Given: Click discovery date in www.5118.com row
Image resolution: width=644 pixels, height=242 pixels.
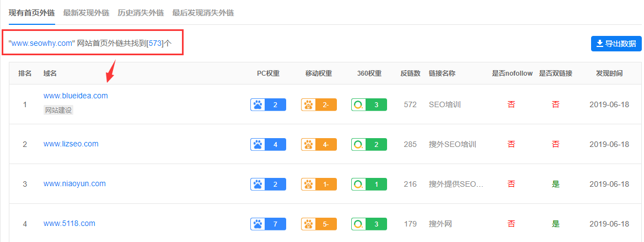Looking at the screenshot, I should [x=609, y=224].
